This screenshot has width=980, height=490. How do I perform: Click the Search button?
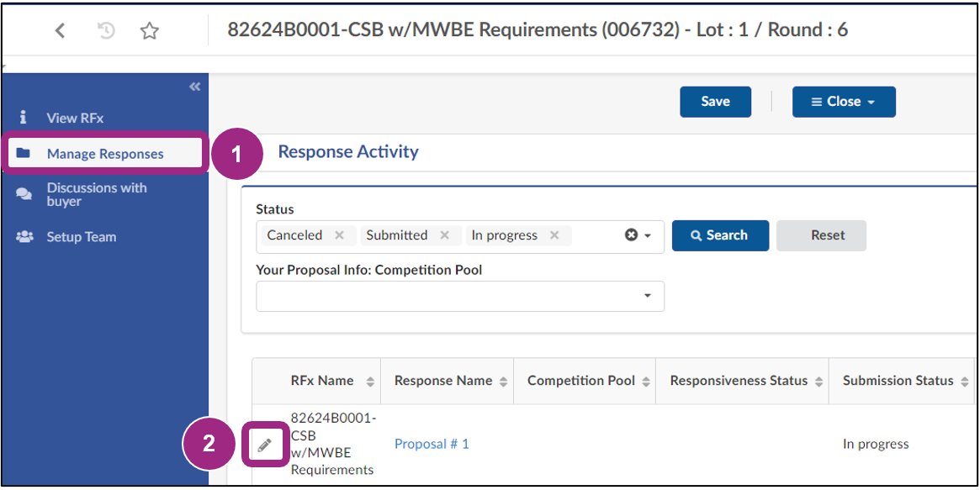tap(721, 236)
